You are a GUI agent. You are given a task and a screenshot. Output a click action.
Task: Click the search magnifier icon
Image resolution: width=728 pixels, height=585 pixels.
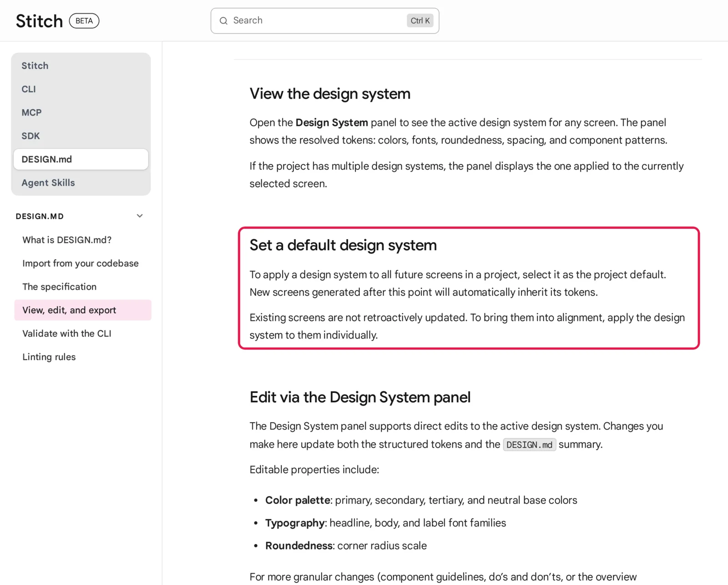click(x=223, y=21)
